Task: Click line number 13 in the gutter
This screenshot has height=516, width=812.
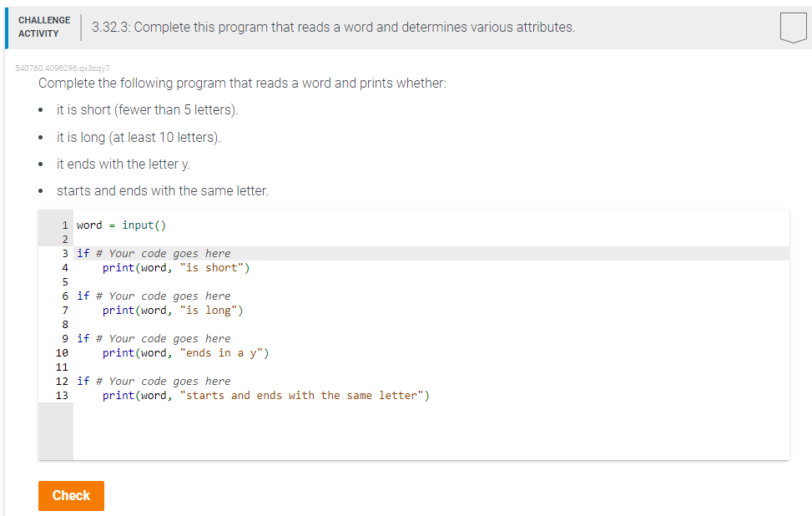Action: [62, 395]
